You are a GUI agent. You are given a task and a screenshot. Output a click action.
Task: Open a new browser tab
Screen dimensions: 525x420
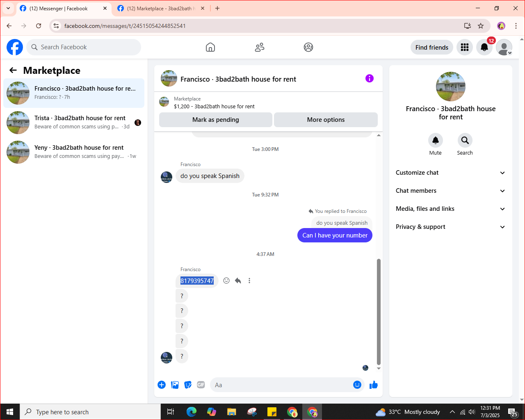click(217, 8)
